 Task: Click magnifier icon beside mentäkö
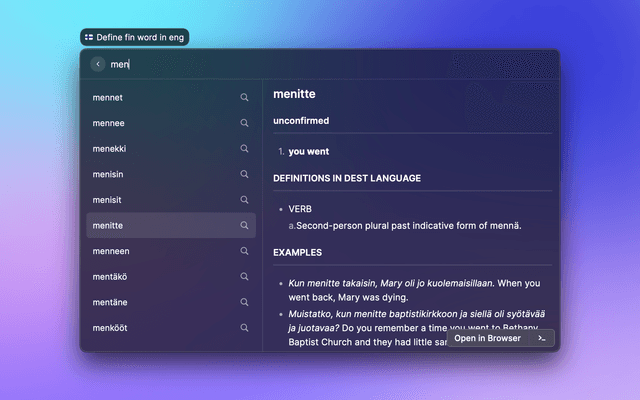coord(244,277)
